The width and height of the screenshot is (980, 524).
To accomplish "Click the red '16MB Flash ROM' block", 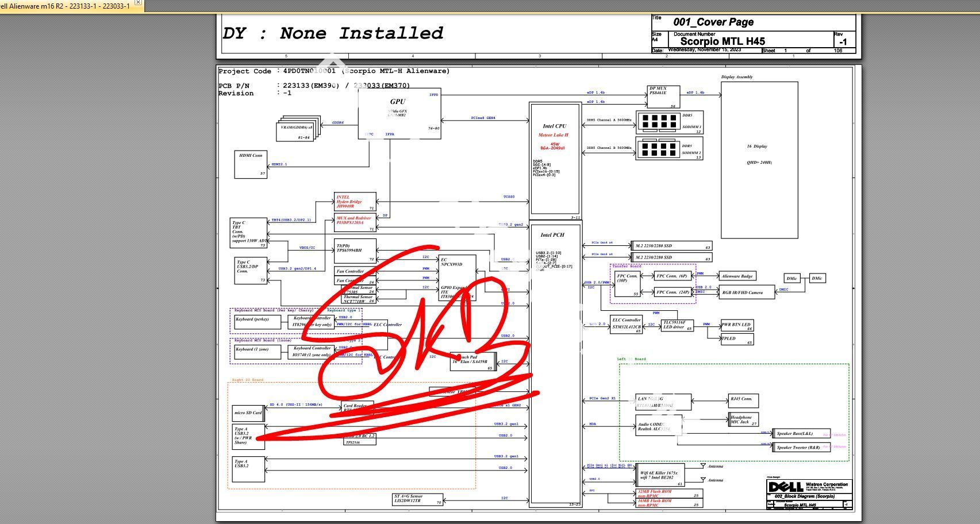I will [669, 503].
